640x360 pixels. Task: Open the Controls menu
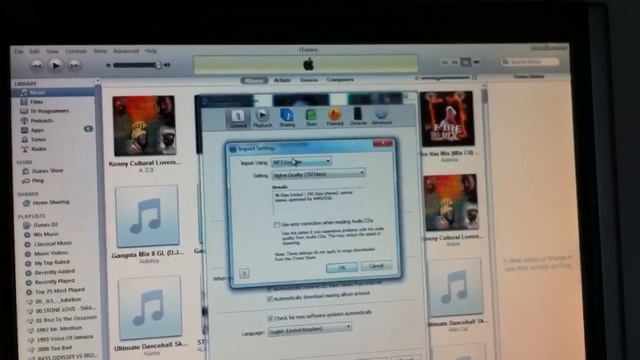click(x=76, y=51)
